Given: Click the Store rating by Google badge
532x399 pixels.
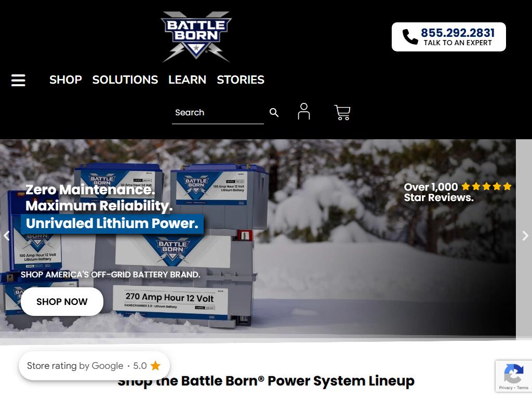Looking at the screenshot, I should tap(94, 366).
